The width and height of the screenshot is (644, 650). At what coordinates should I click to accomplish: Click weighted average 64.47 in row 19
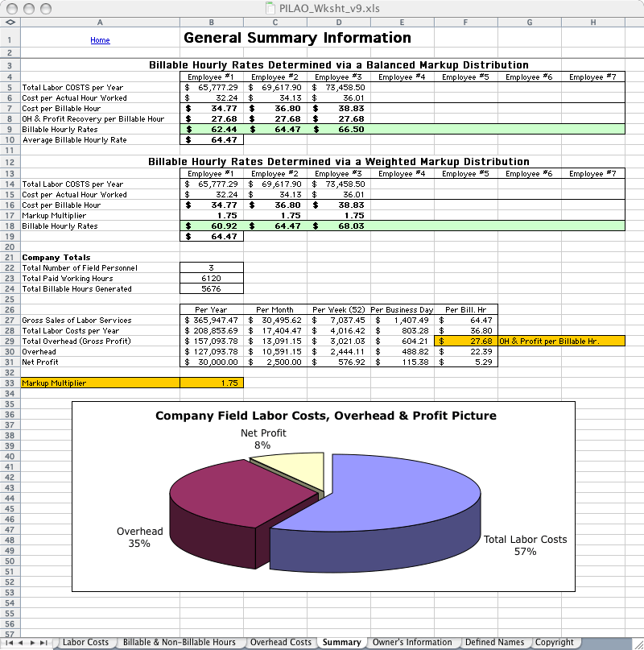coord(212,236)
